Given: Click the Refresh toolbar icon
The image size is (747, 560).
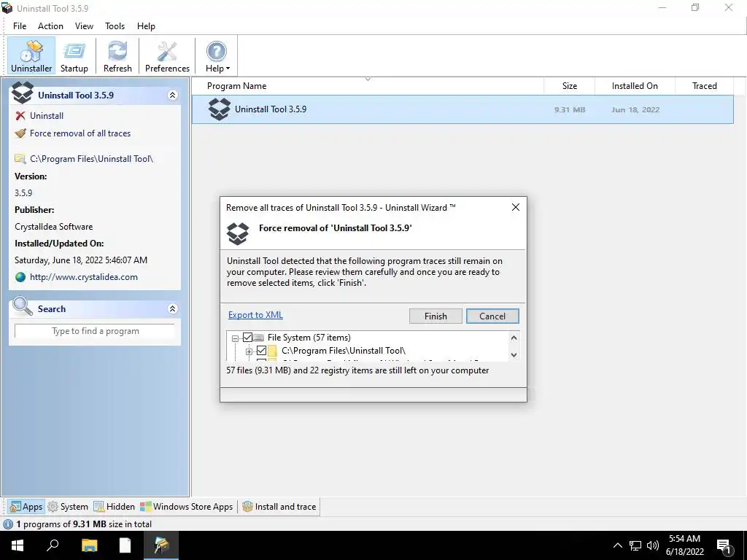Looking at the screenshot, I should (117, 56).
